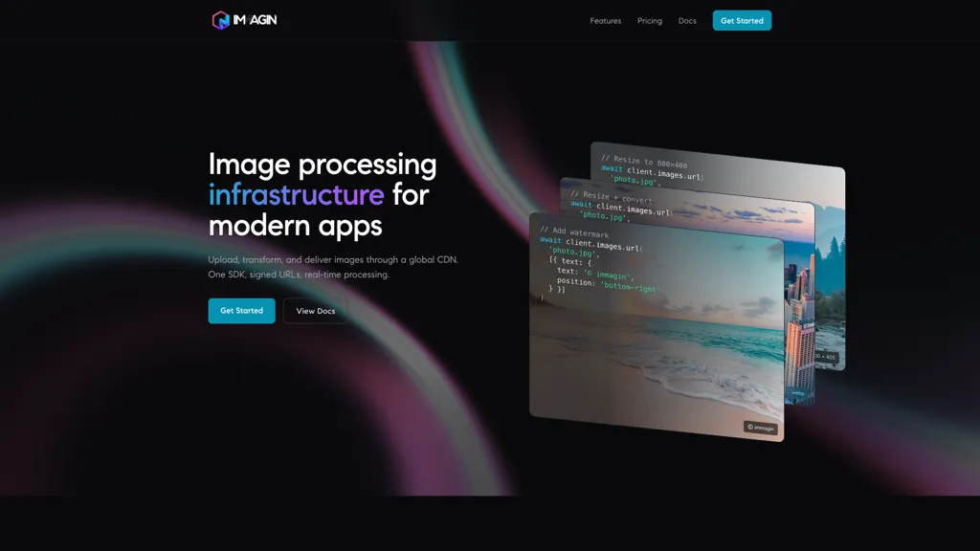
Task: Click the hero Get Started button
Action: coord(241,311)
